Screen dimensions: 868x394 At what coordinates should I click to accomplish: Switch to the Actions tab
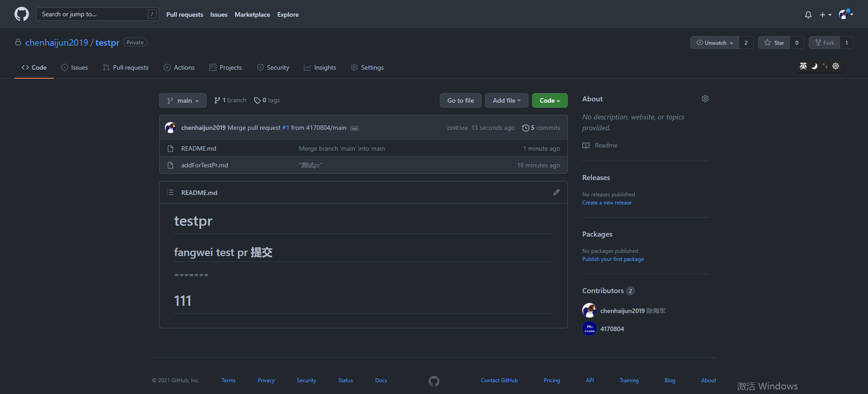[x=179, y=67]
